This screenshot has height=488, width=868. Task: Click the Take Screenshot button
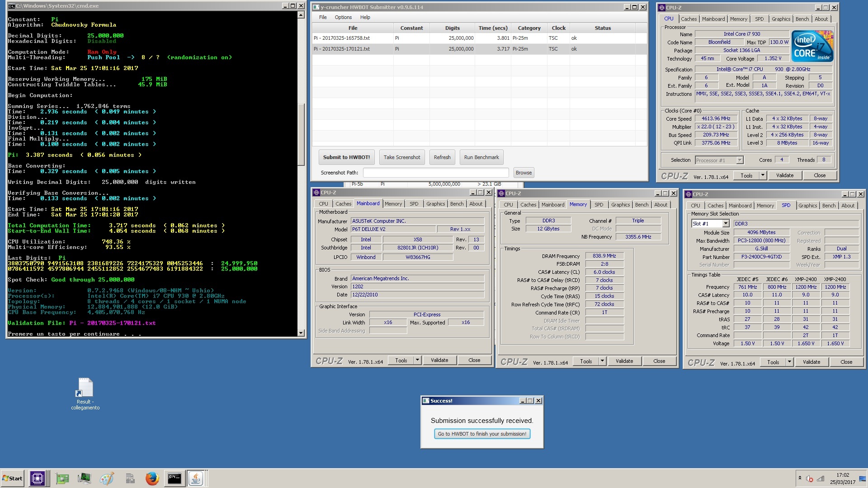coord(402,157)
